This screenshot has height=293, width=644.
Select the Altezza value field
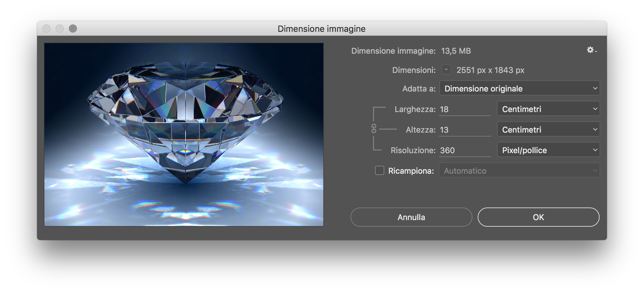tap(465, 130)
